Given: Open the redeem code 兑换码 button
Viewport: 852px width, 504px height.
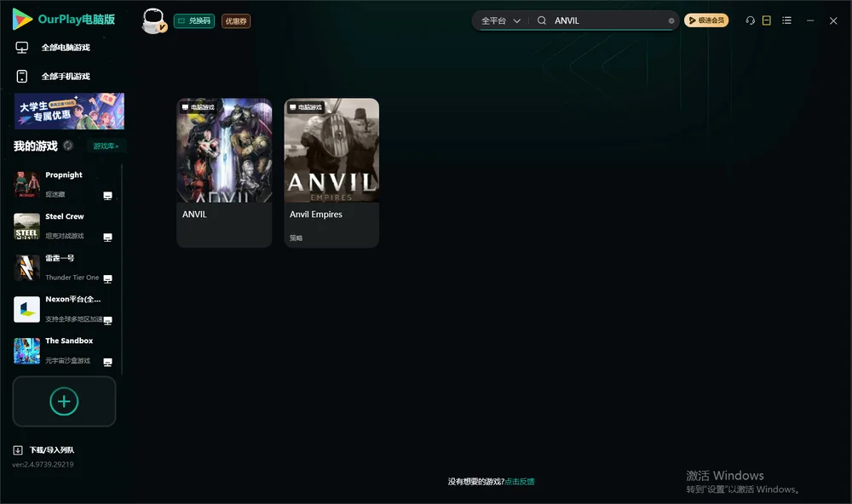Looking at the screenshot, I should click(194, 20).
